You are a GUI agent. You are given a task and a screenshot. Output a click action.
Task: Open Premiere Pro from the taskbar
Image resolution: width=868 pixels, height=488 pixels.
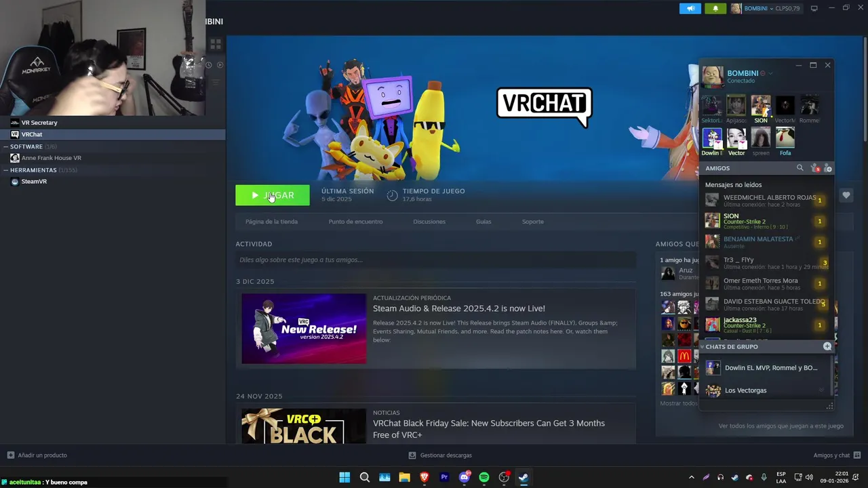point(444,477)
